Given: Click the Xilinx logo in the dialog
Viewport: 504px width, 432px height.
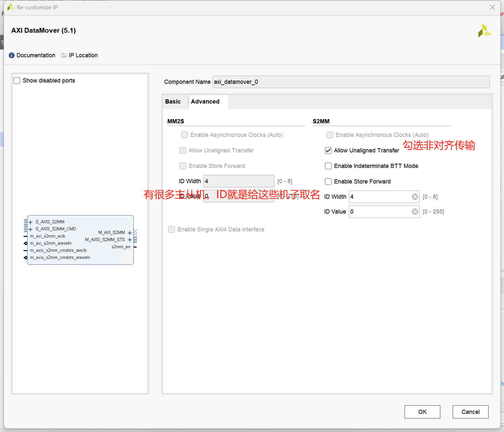Looking at the screenshot, I should pos(485,31).
